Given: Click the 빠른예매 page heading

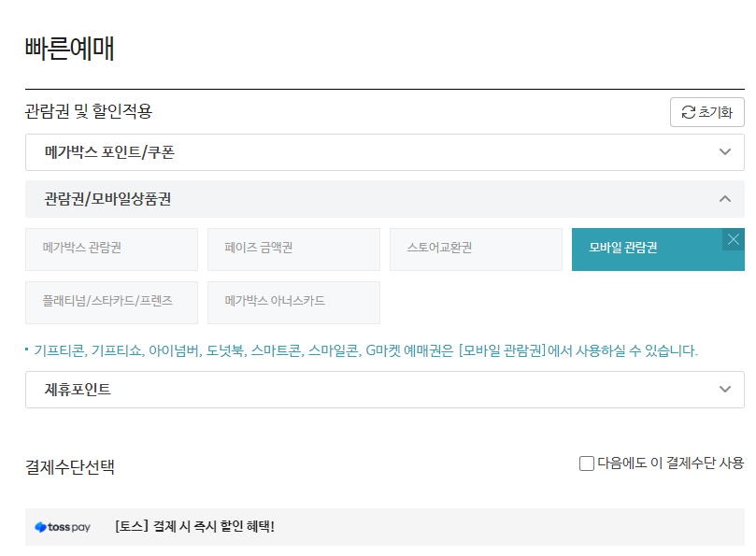Looking at the screenshot, I should (69, 49).
